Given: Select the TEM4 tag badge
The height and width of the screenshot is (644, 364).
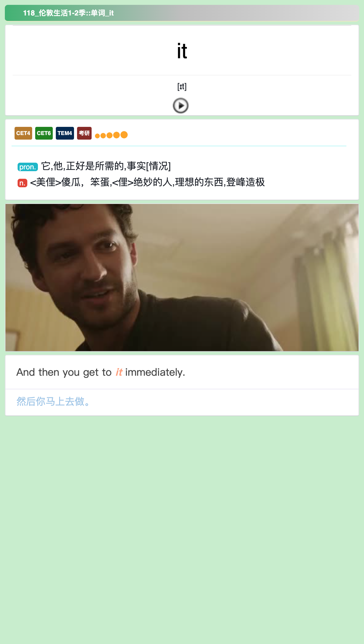Looking at the screenshot, I should click(x=65, y=133).
